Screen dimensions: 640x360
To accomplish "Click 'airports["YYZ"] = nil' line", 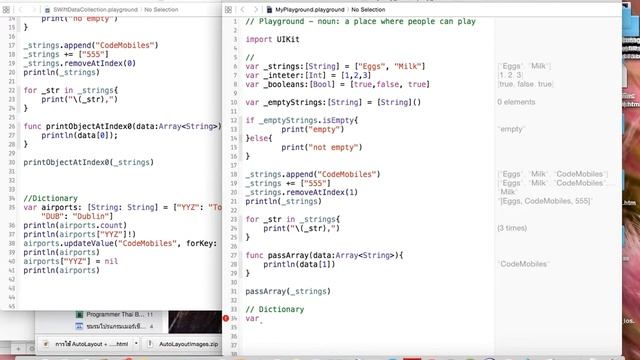I will [x=71, y=261].
